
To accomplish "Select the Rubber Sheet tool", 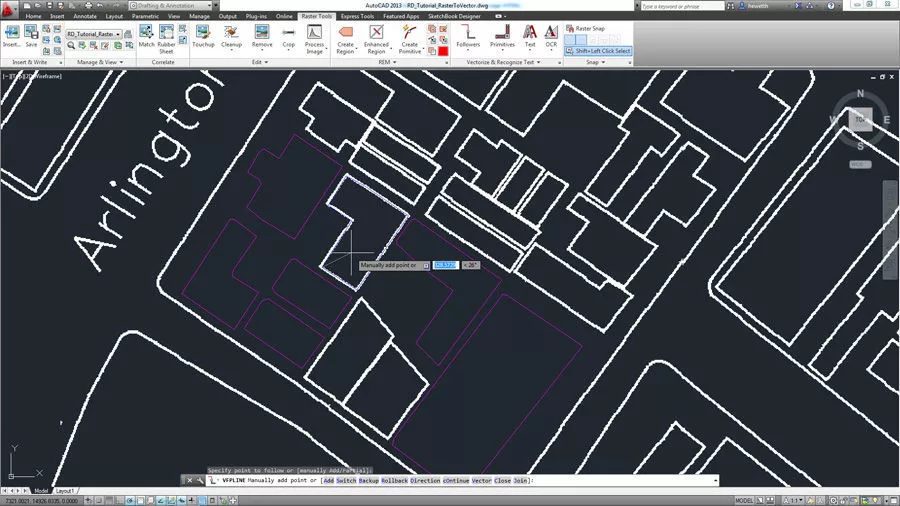I will coord(167,34).
